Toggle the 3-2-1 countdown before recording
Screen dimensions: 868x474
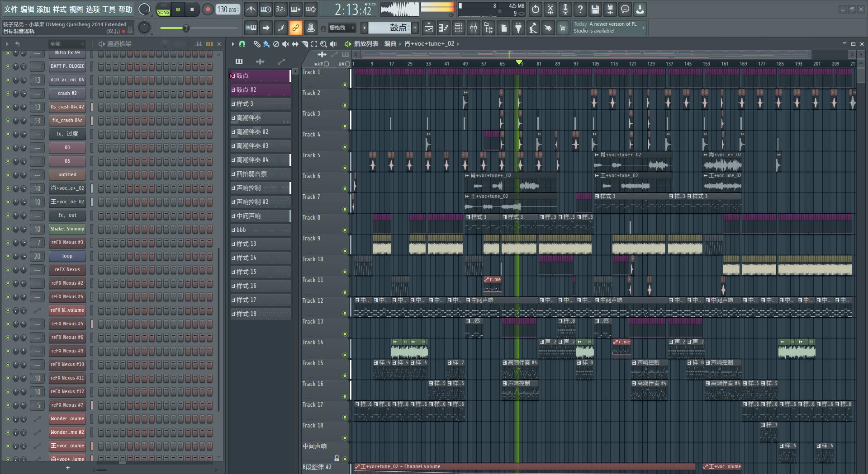(281, 9)
